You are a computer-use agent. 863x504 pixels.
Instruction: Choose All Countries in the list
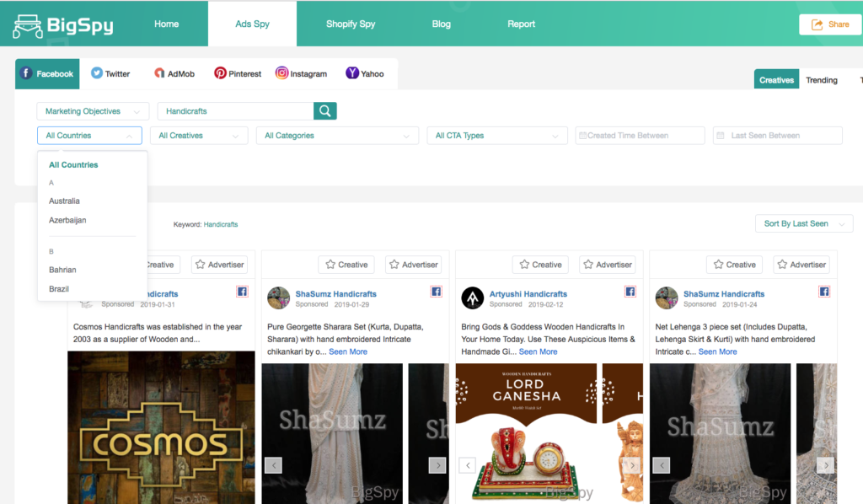(x=73, y=165)
